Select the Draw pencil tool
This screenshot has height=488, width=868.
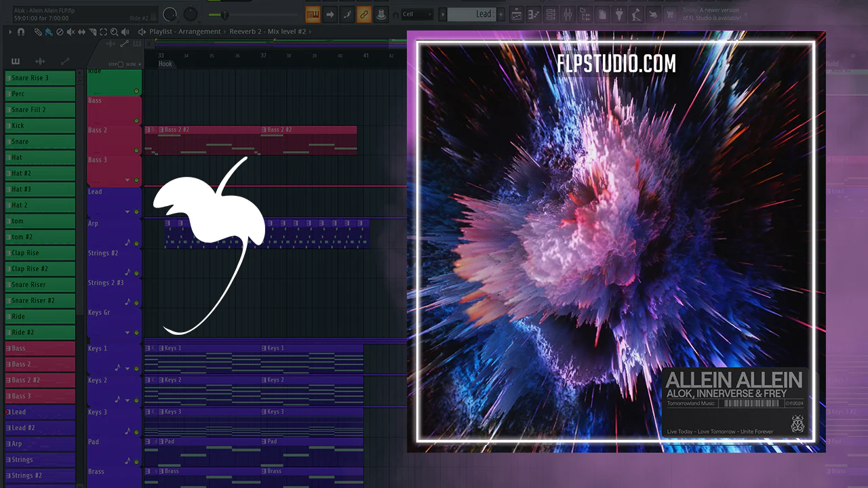[x=38, y=32]
